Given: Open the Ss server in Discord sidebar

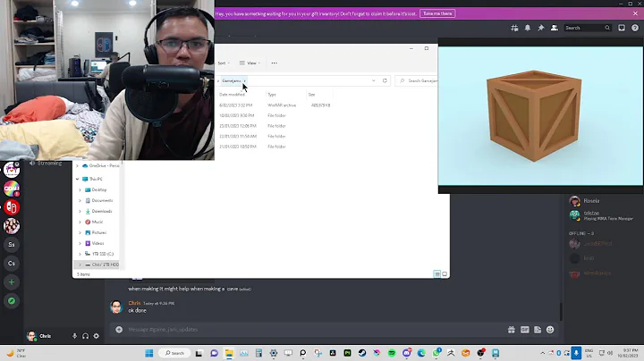Looking at the screenshot, I should pyautogui.click(x=12, y=245).
